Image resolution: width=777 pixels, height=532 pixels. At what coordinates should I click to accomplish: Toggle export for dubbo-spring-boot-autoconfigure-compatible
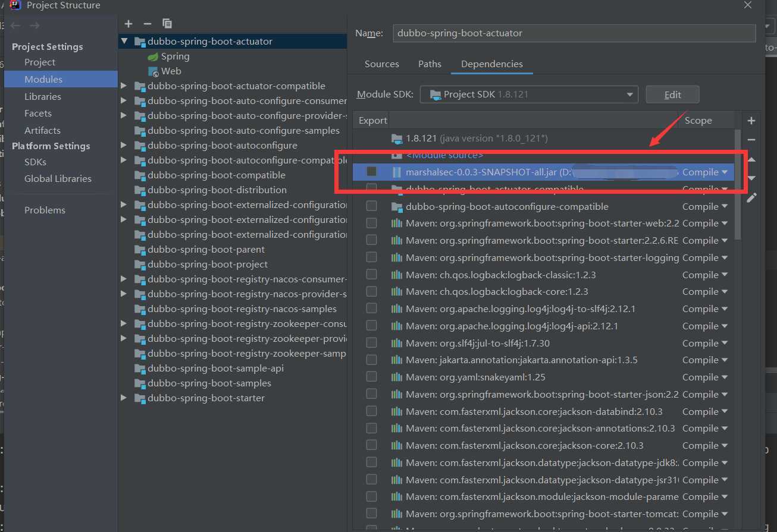click(371, 206)
